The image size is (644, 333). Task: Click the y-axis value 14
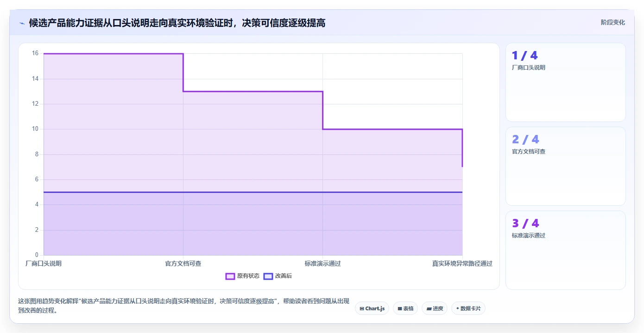[35, 79]
